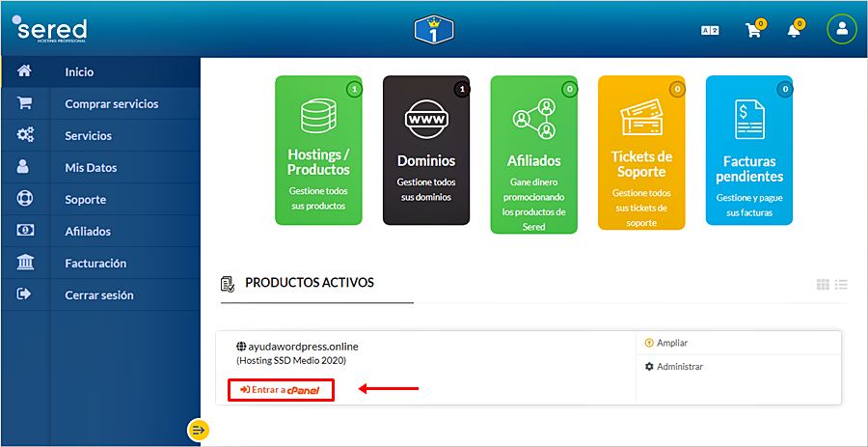Click the Sered logo
This screenshot has width=868, height=447.
click(x=49, y=30)
